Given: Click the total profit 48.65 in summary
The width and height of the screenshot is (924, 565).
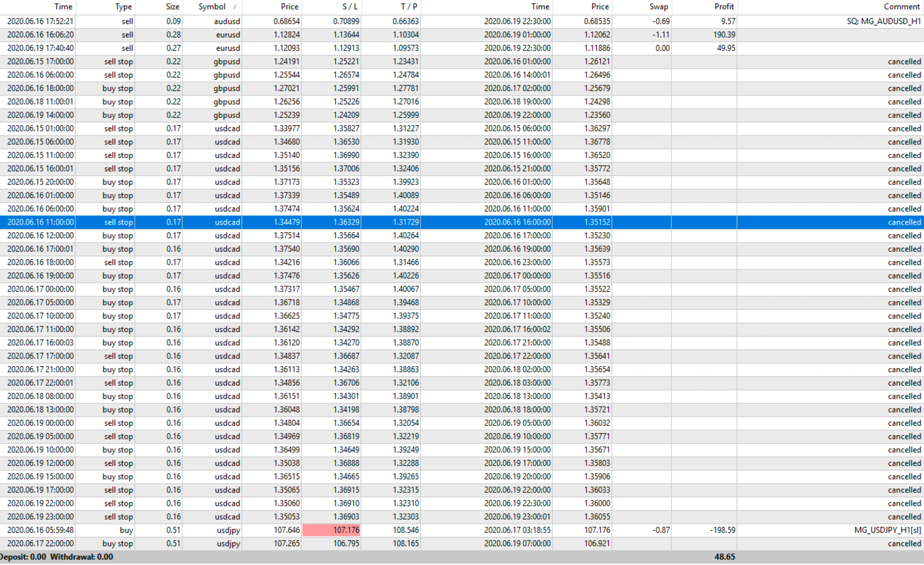Looking at the screenshot, I should [724, 557].
